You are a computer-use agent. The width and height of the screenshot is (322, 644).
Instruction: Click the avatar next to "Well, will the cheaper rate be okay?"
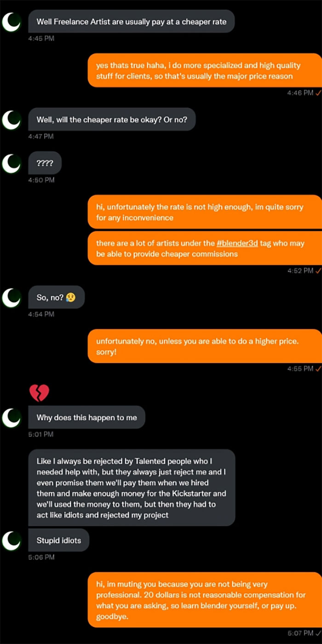11,120
